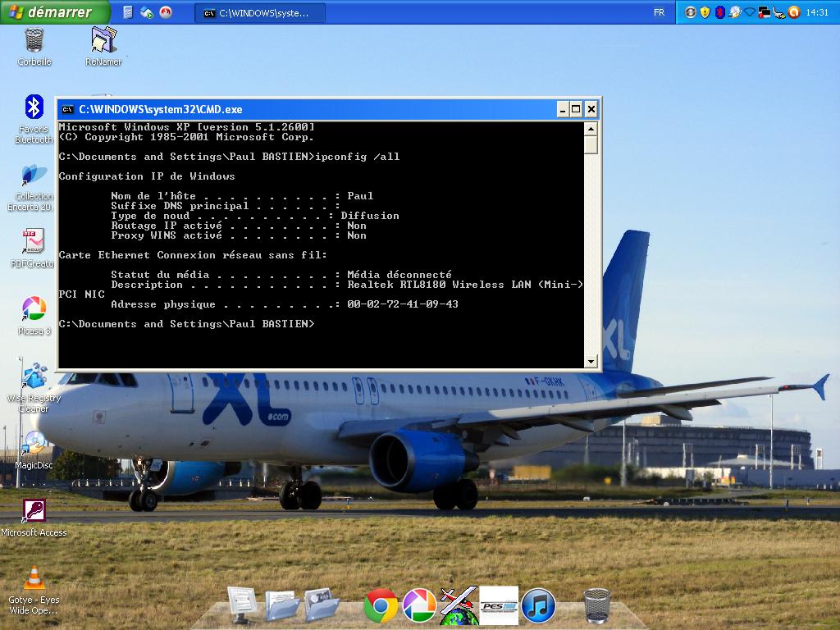Open the documents folder in the dock
The height and width of the screenshot is (630, 840).
282,606
